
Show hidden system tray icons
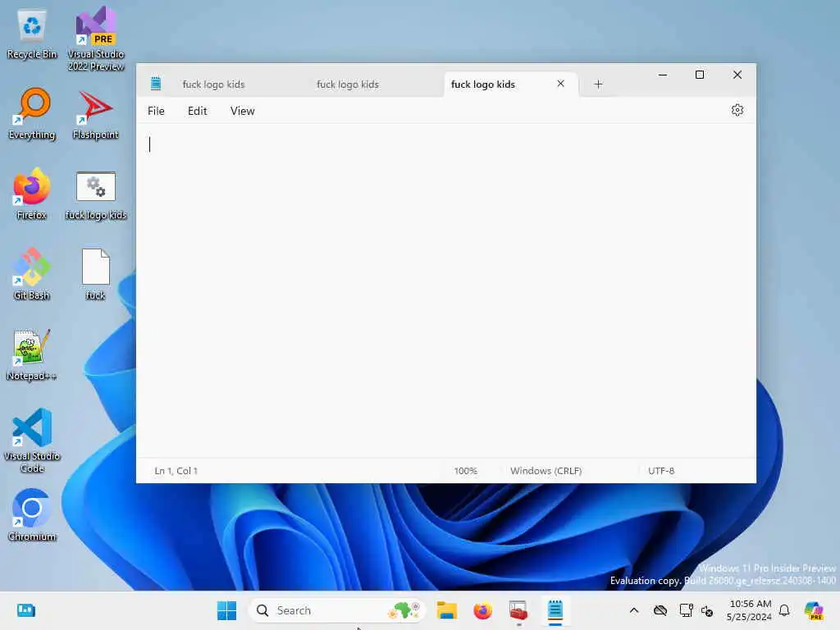634,610
